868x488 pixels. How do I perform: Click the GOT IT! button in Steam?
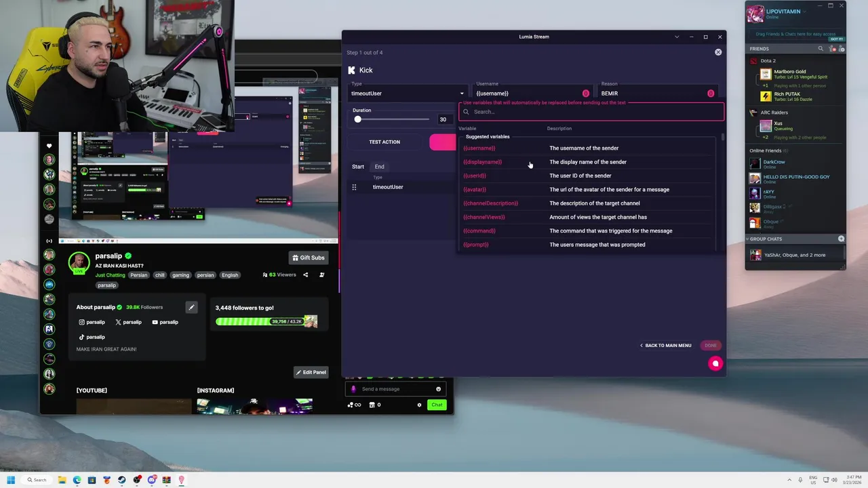pos(837,39)
